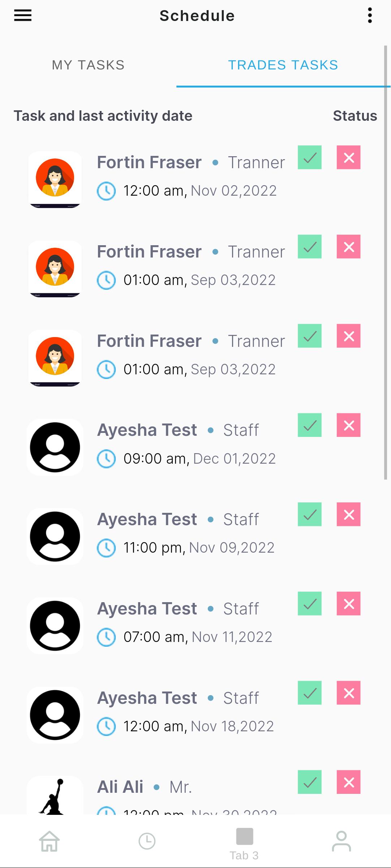Click the red X for Ali Ali
Viewport: 391px width, 868px height.
(x=349, y=782)
